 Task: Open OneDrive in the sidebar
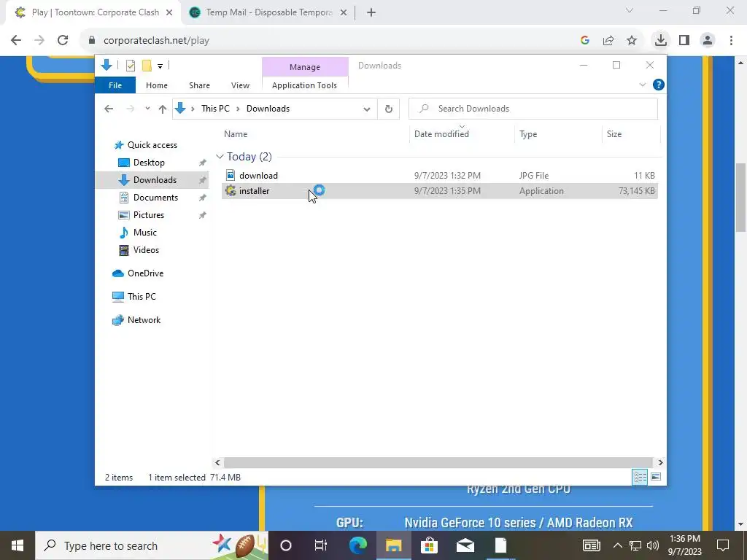pyautogui.click(x=145, y=273)
